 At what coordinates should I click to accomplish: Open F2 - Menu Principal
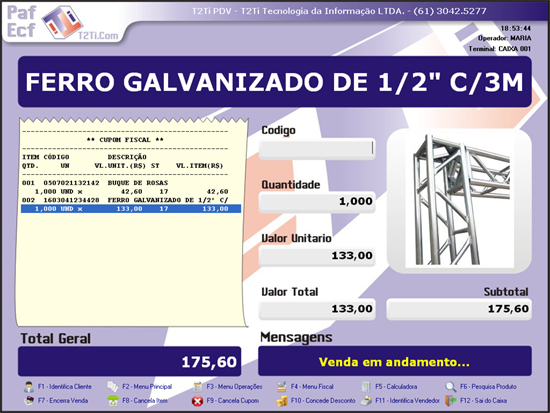(x=147, y=387)
